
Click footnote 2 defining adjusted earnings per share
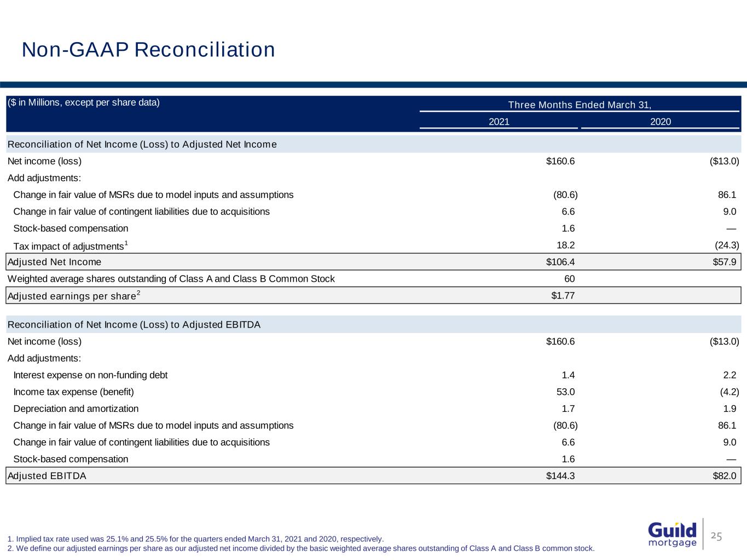point(300,549)
